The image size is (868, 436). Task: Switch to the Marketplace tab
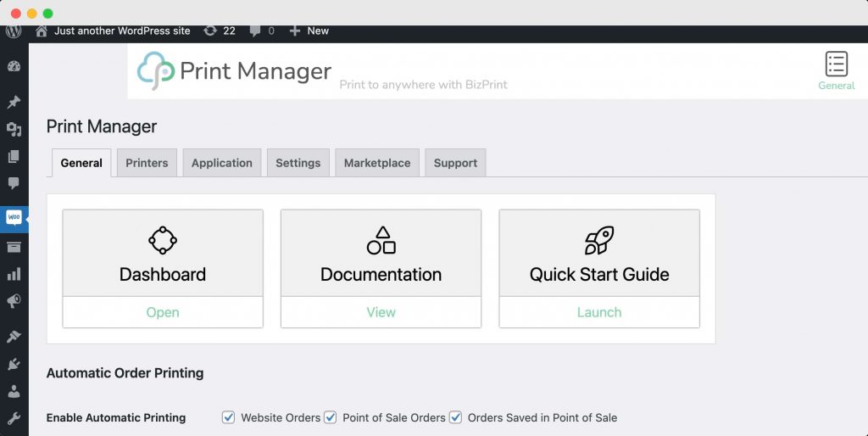tap(377, 163)
